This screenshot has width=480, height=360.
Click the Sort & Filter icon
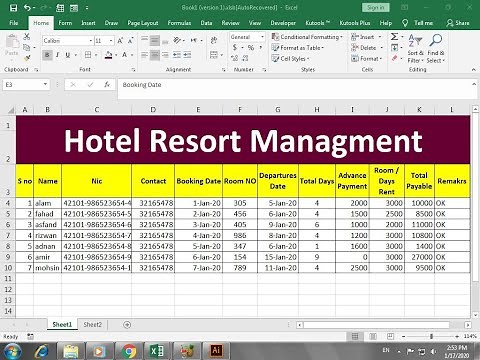pos(415,41)
